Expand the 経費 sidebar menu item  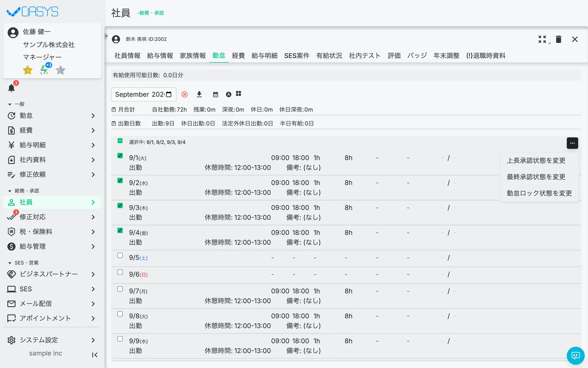52,130
